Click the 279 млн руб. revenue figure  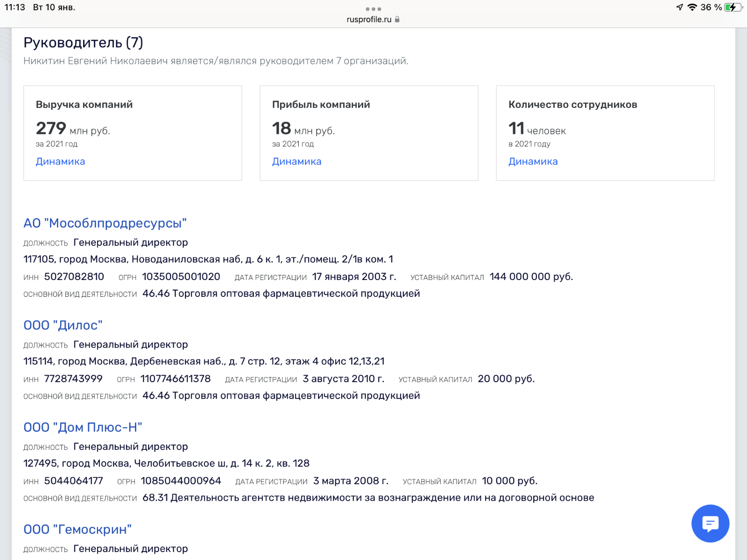point(73,128)
